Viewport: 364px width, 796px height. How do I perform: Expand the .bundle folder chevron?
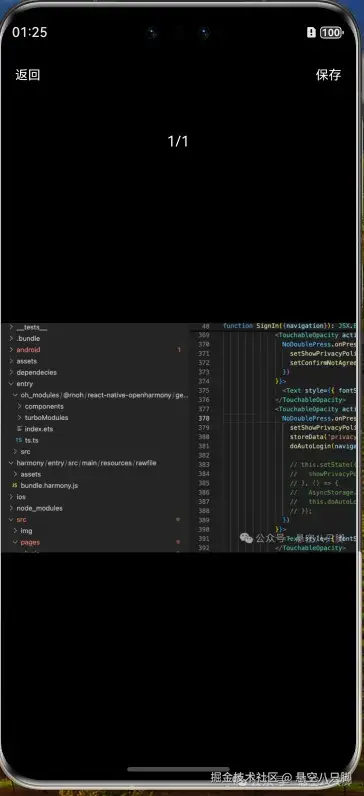pos(11,339)
